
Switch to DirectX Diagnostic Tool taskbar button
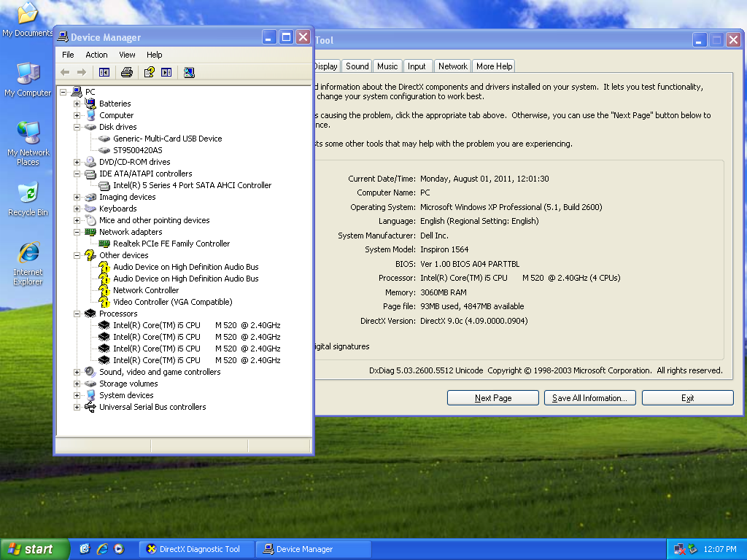(196, 549)
